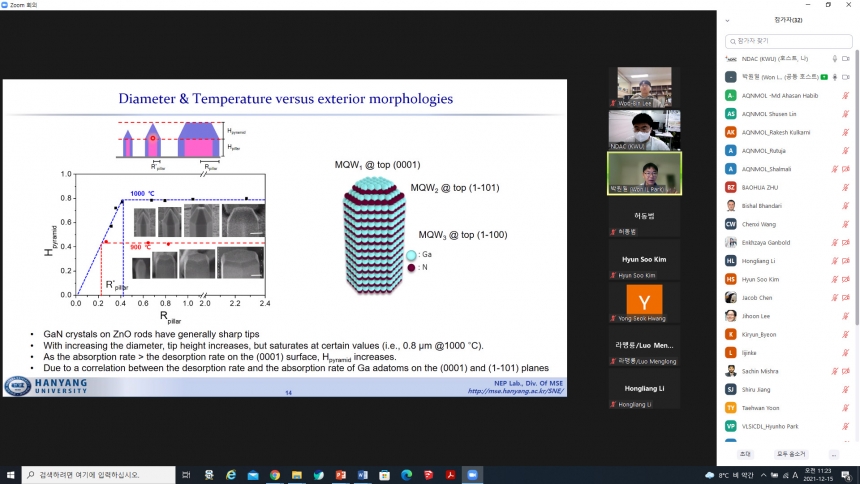Click the Invite button in participants panel
The height and width of the screenshot is (484, 860).
[745, 454]
